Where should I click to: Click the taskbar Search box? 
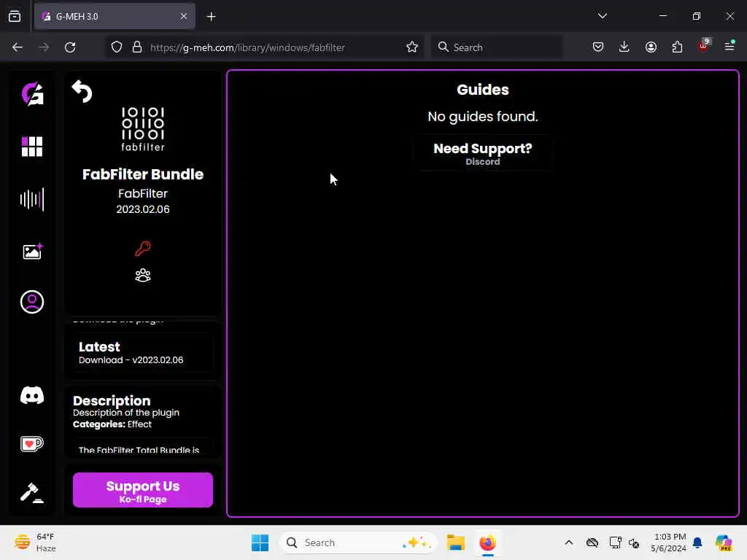[358, 542]
